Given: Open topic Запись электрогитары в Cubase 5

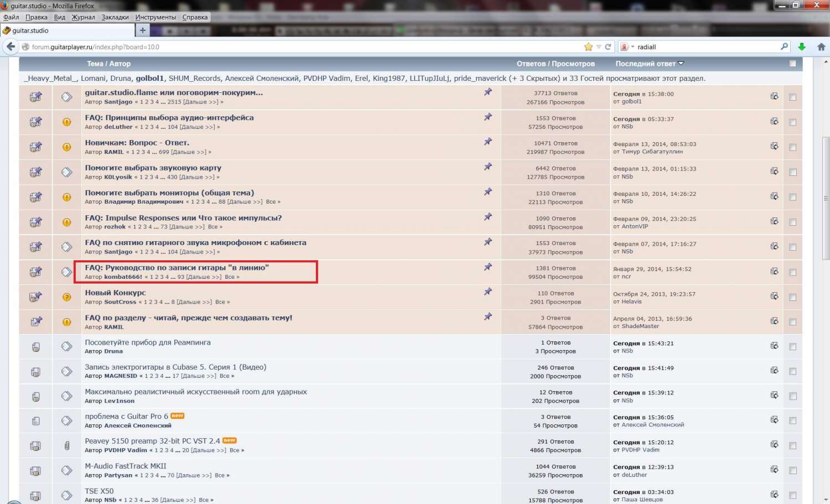Looking at the screenshot, I should [x=175, y=367].
